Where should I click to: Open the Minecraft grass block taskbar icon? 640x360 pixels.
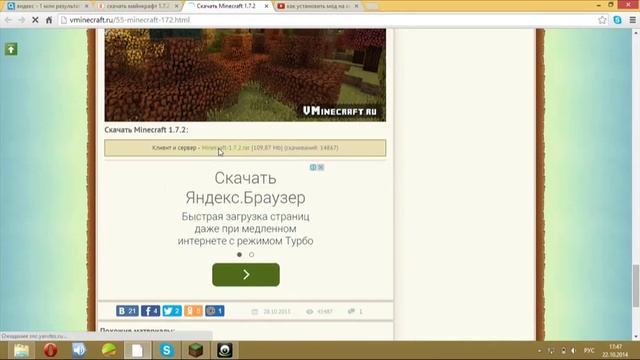click(x=196, y=350)
